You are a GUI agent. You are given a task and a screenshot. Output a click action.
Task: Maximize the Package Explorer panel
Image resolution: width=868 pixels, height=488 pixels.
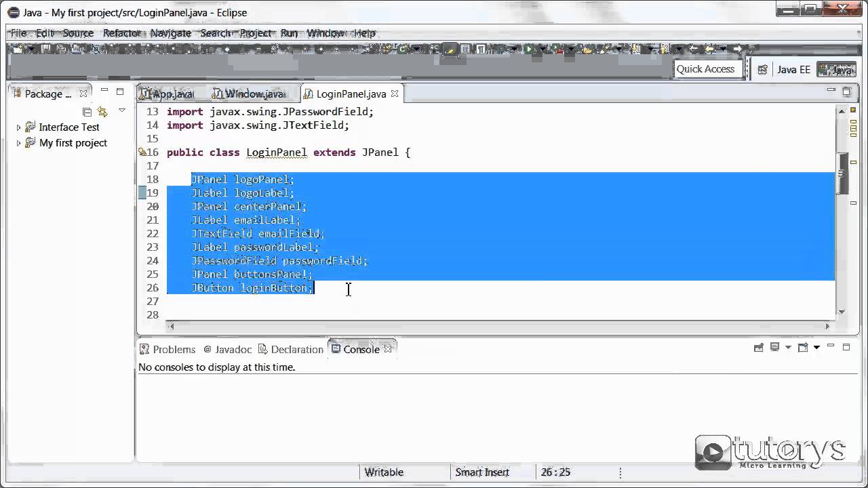[120, 91]
